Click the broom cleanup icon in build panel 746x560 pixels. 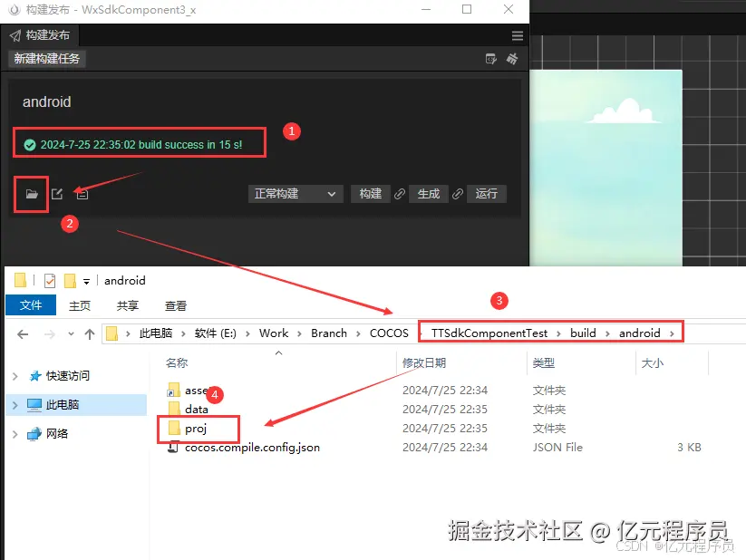[x=513, y=57]
